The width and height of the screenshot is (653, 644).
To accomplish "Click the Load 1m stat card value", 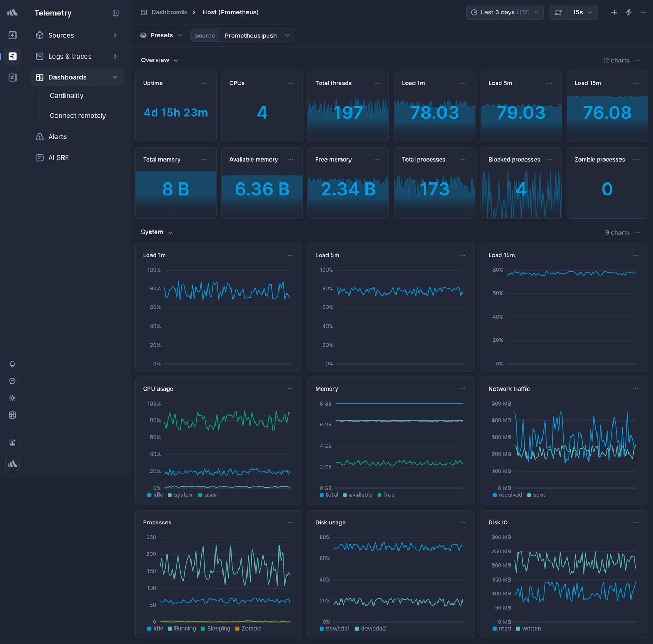I will point(434,113).
